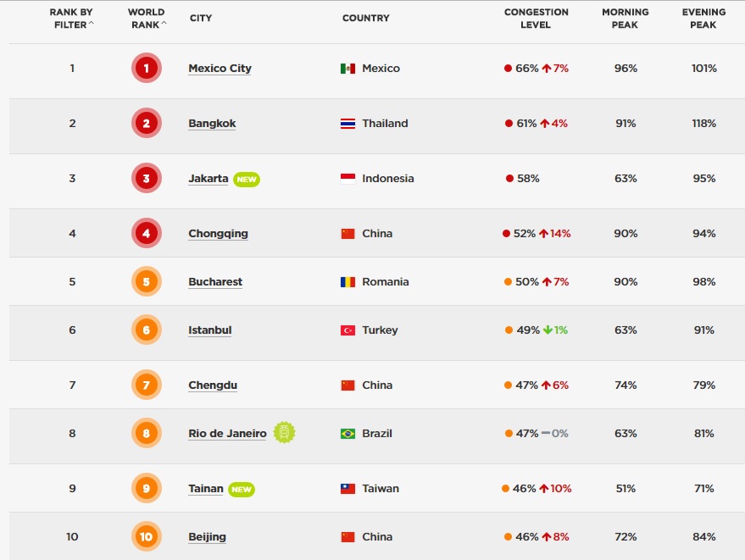Click the green badge beside Rio de Janeiro
Screen dimensions: 745x560
click(284, 433)
